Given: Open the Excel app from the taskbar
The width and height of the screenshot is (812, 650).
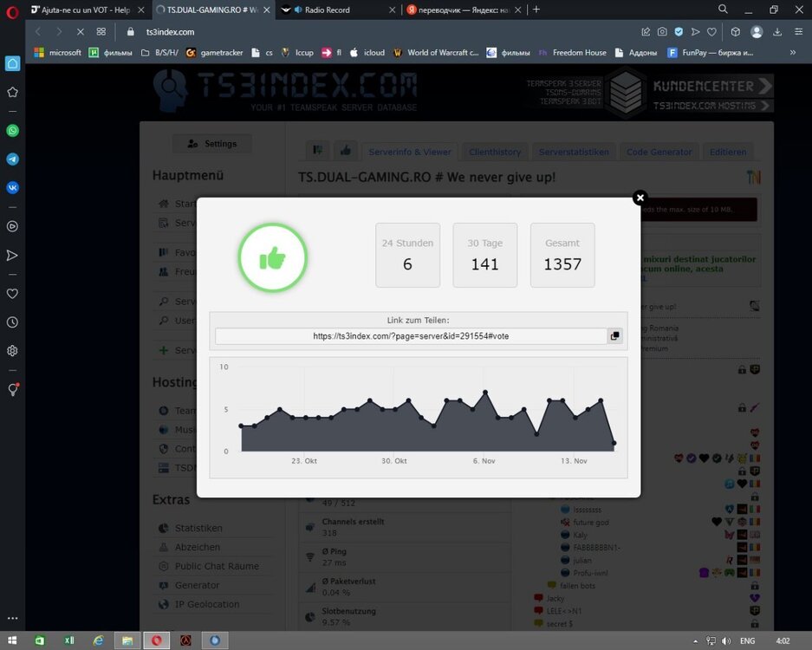Looking at the screenshot, I should (68, 640).
